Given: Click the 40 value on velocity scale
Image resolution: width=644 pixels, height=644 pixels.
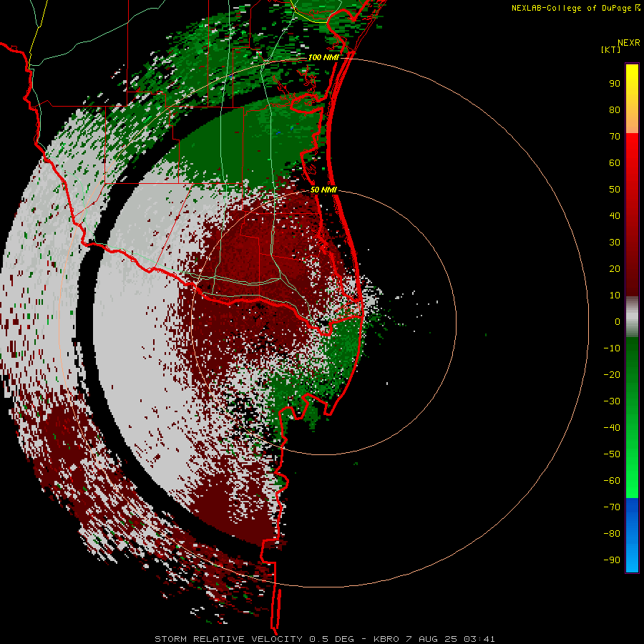Looking at the screenshot, I should (615, 215).
